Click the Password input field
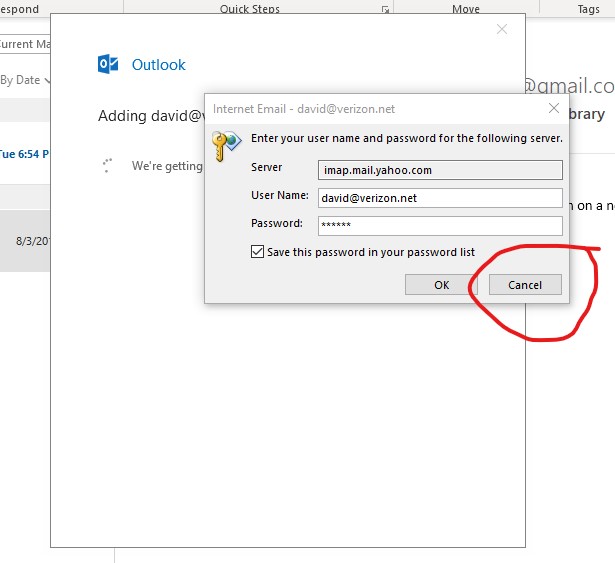 [x=440, y=226]
